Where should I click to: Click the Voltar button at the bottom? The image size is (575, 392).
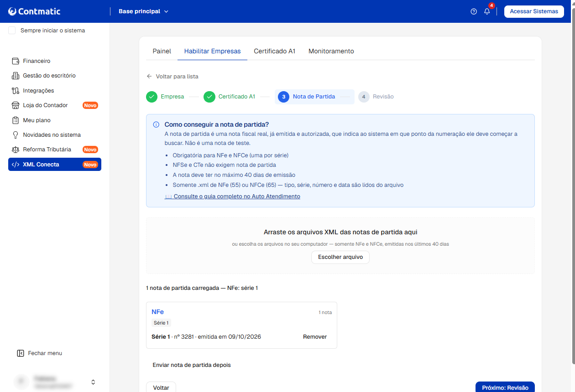pyautogui.click(x=161, y=387)
